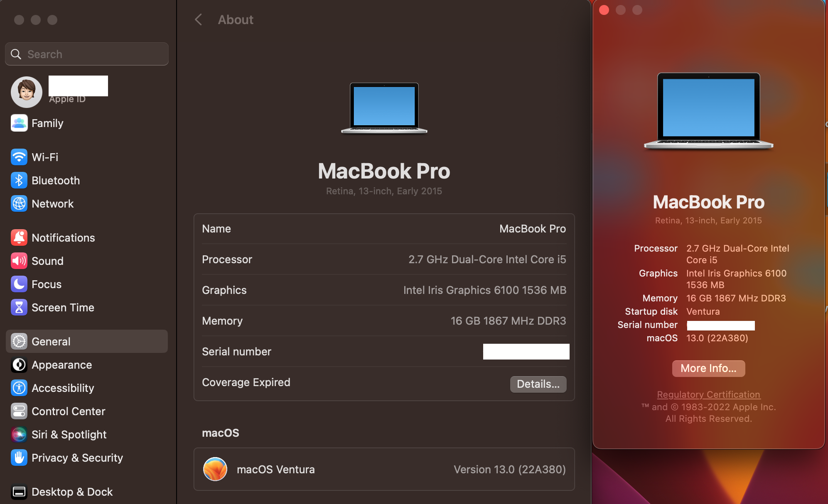This screenshot has height=504, width=828.
Task: Select Sound label in sidebar
Action: click(47, 261)
